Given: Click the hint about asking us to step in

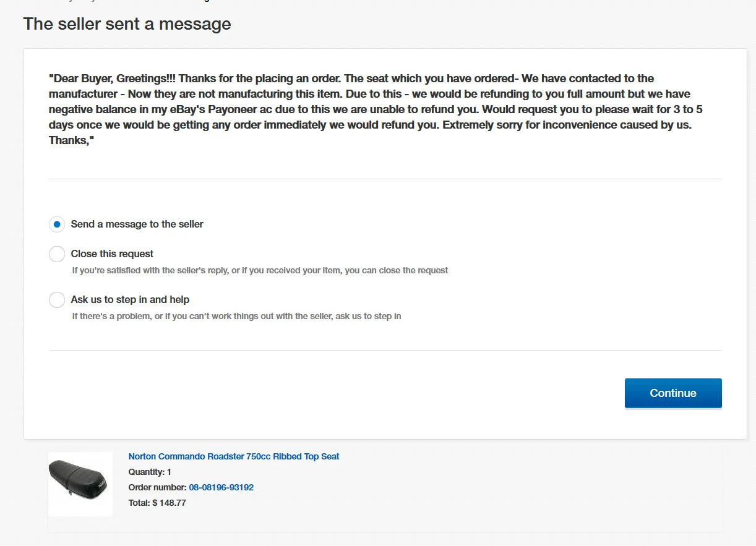Looking at the screenshot, I should (x=236, y=316).
